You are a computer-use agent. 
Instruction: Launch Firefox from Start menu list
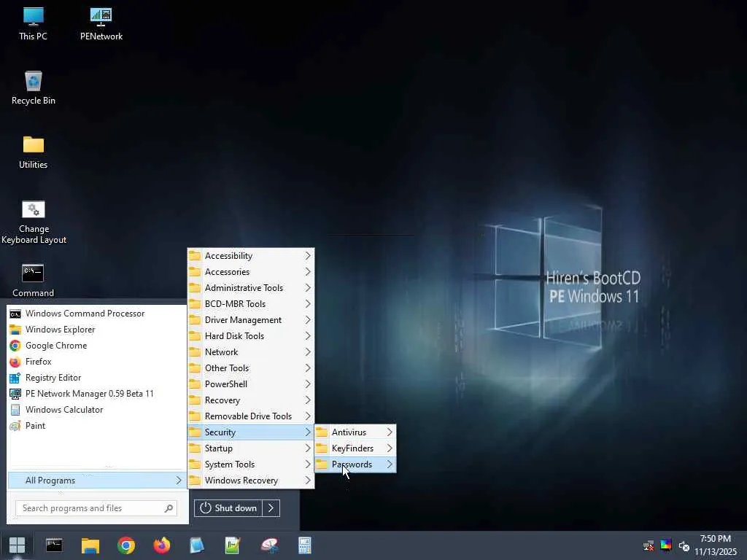pyautogui.click(x=97, y=362)
